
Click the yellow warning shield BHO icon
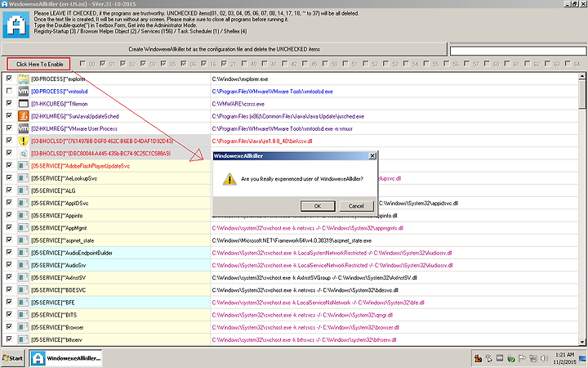tap(23, 141)
